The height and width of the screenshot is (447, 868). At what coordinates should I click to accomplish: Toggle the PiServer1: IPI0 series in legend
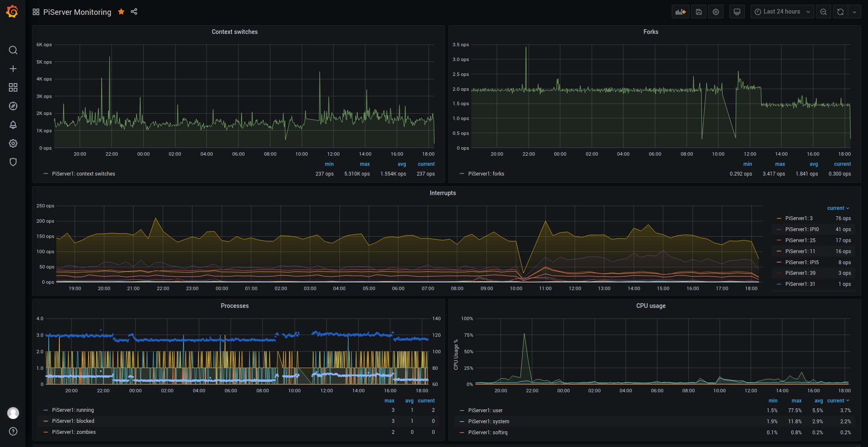[801, 229]
